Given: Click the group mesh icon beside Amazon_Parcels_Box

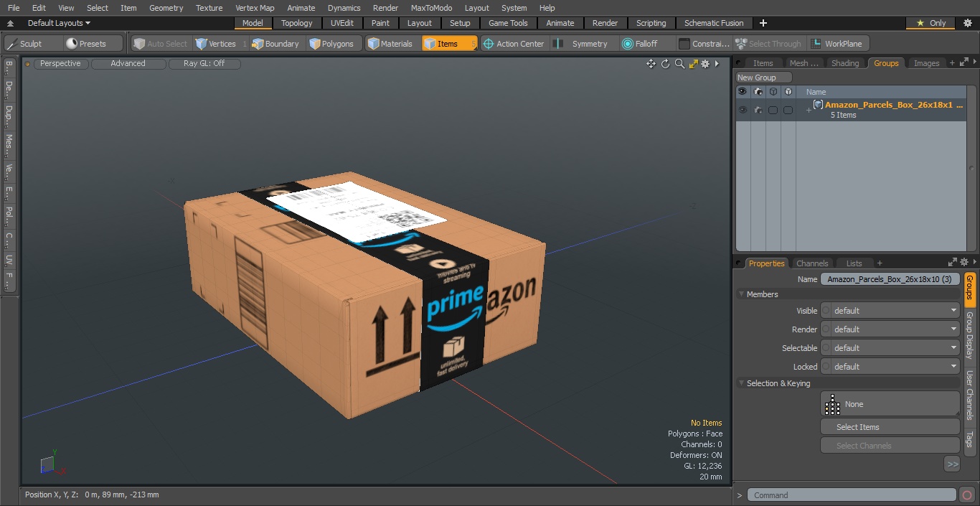Looking at the screenshot, I should [818, 105].
